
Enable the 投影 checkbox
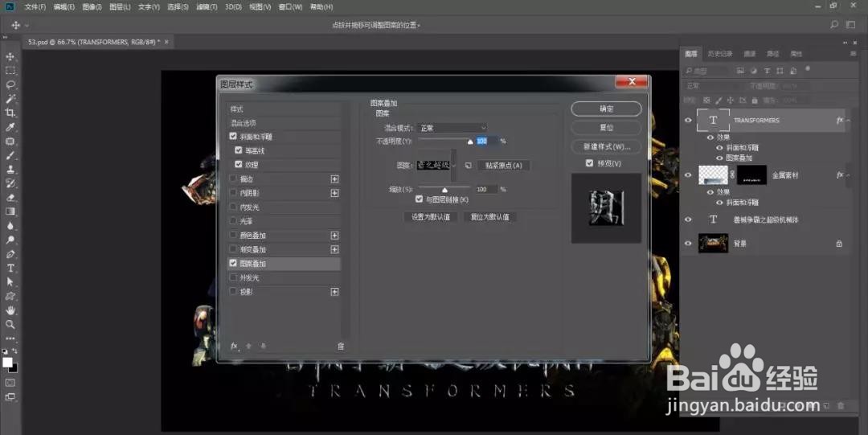[233, 292]
